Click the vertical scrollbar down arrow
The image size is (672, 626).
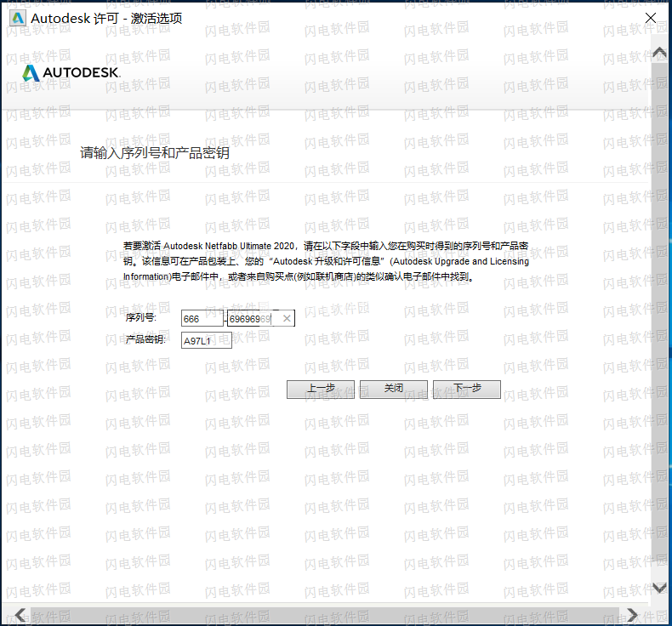pyautogui.click(x=659, y=588)
